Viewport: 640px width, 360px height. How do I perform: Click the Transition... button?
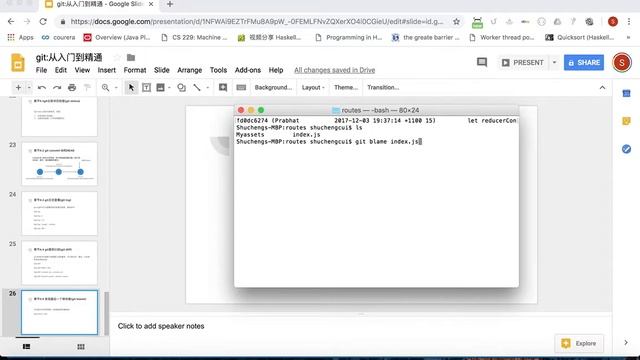[383, 87]
